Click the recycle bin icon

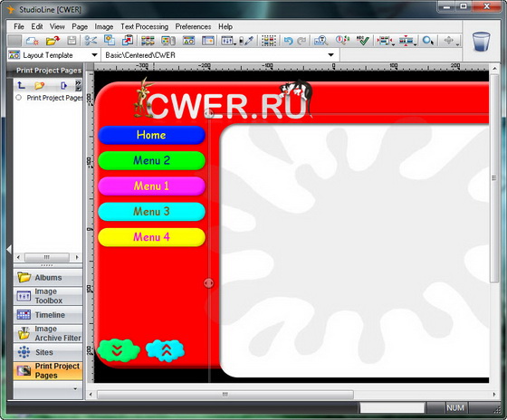click(481, 42)
